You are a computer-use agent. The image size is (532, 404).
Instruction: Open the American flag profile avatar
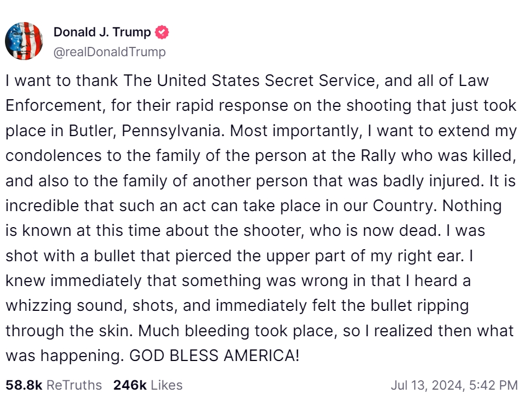click(x=24, y=41)
